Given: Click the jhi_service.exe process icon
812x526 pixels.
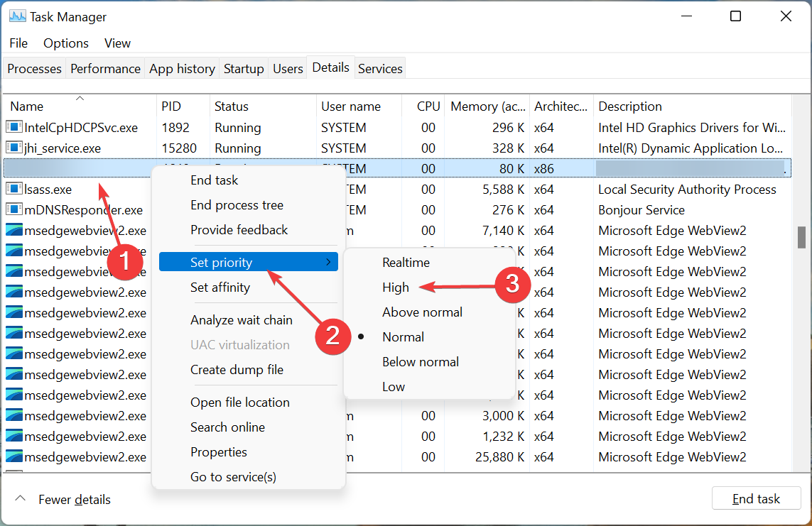Looking at the screenshot, I should (14, 148).
